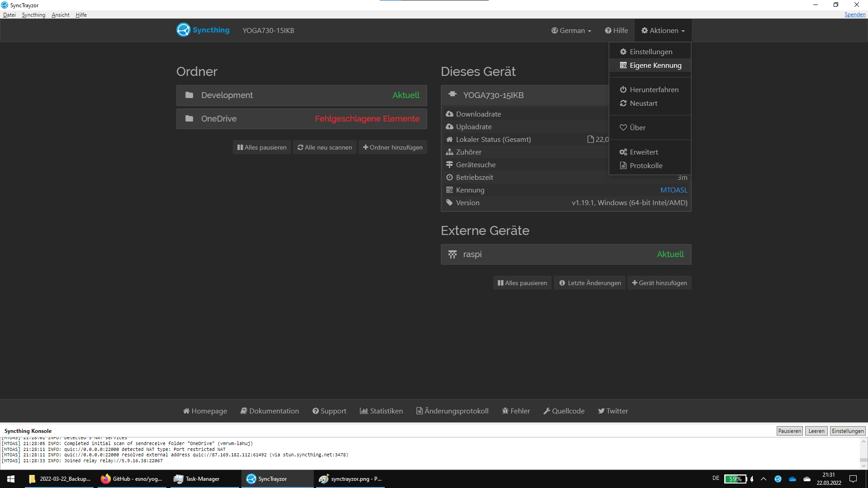Open the notification center icon
Image resolution: width=868 pixels, height=488 pixels.
pyautogui.click(x=853, y=479)
